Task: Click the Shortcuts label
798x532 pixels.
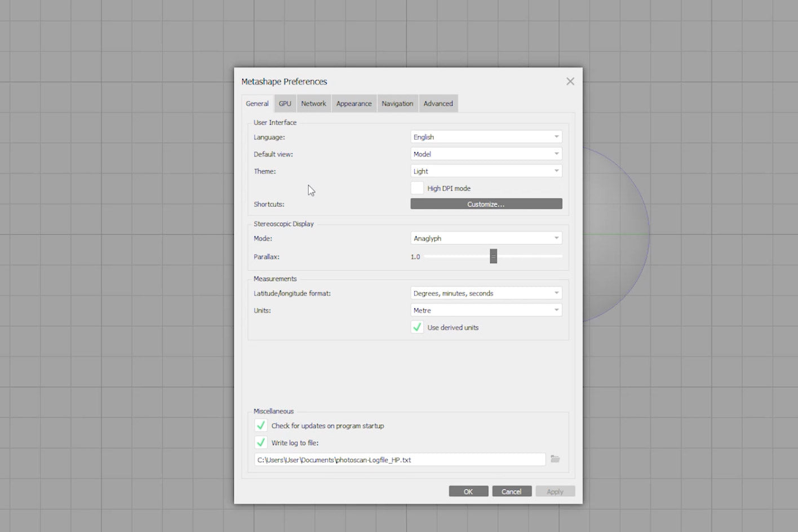Action: click(269, 205)
